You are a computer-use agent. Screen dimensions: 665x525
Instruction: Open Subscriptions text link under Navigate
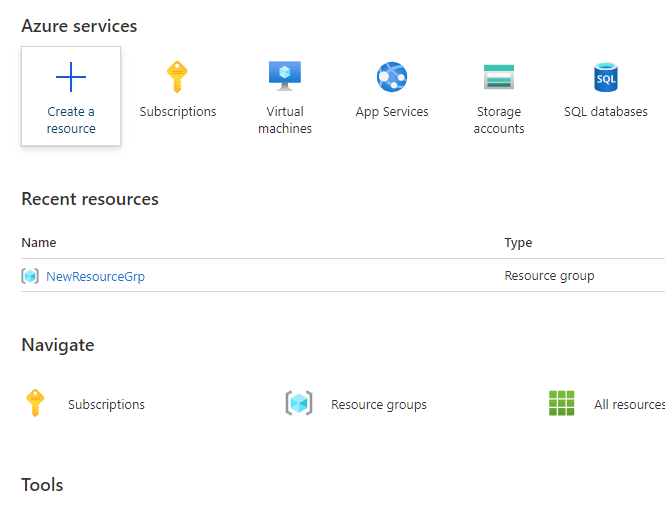point(106,405)
